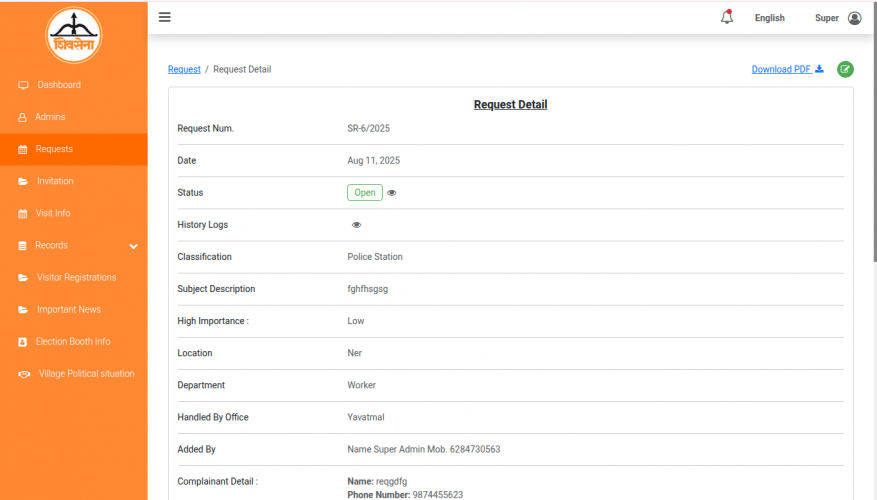The width and height of the screenshot is (877, 500).
Task: Click the department value Worker
Action: pos(361,385)
